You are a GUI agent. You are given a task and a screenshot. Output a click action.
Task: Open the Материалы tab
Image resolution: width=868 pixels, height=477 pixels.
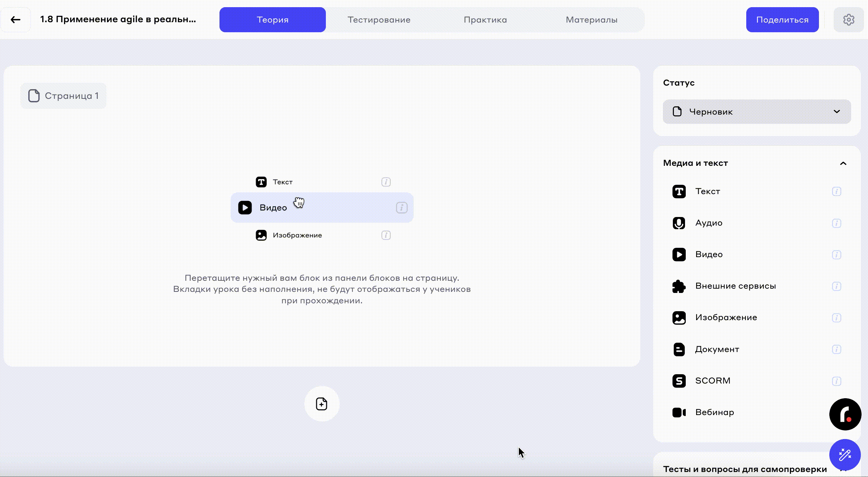[x=591, y=20]
